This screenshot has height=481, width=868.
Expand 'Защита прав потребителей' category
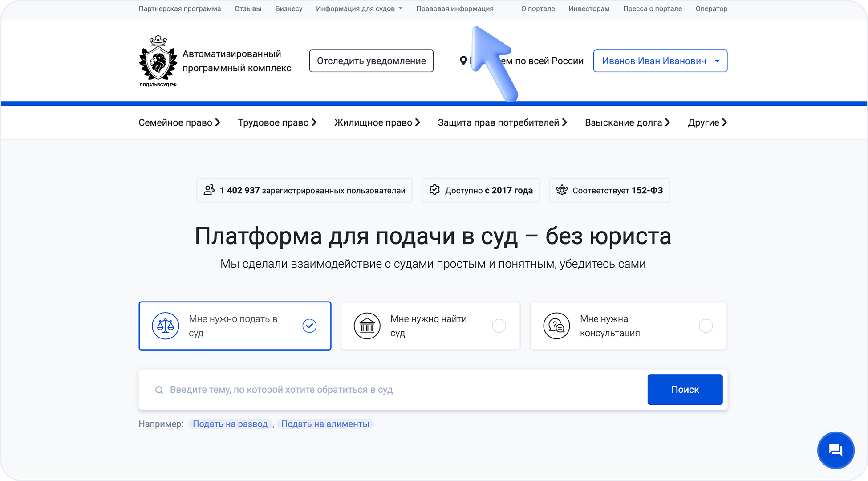point(503,122)
